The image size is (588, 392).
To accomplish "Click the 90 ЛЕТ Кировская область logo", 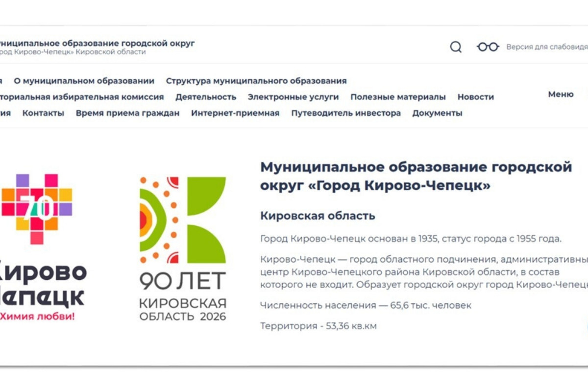I will [183, 248].
